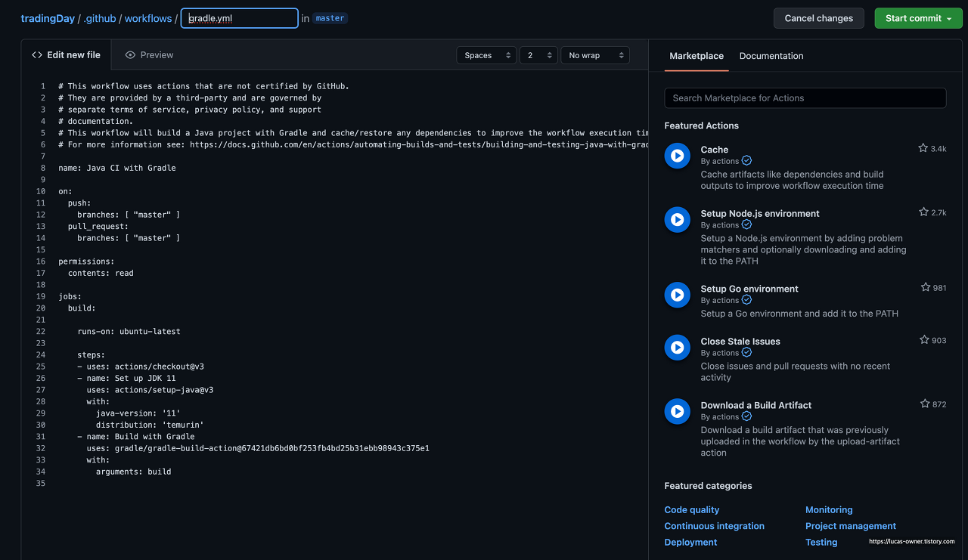Select the Setup Node.js environment action icon
The height and width of the screenshot is (560, 968).
pyautogui.click(x=677, y=219)
